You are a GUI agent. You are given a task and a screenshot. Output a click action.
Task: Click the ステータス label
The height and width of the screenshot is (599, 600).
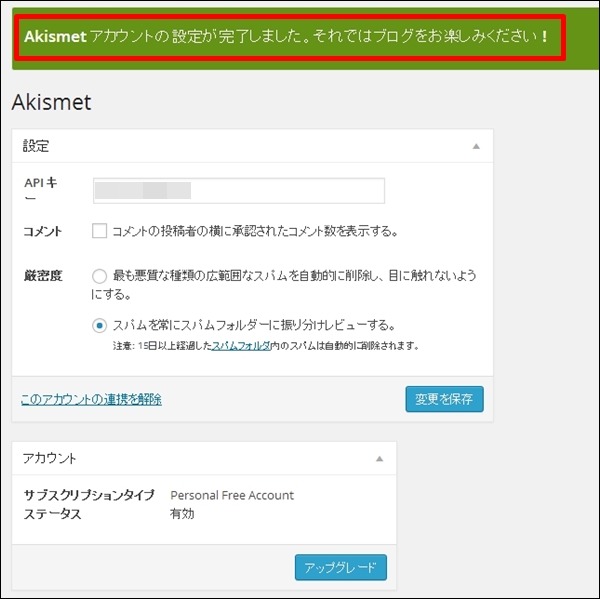coord(52,514)
